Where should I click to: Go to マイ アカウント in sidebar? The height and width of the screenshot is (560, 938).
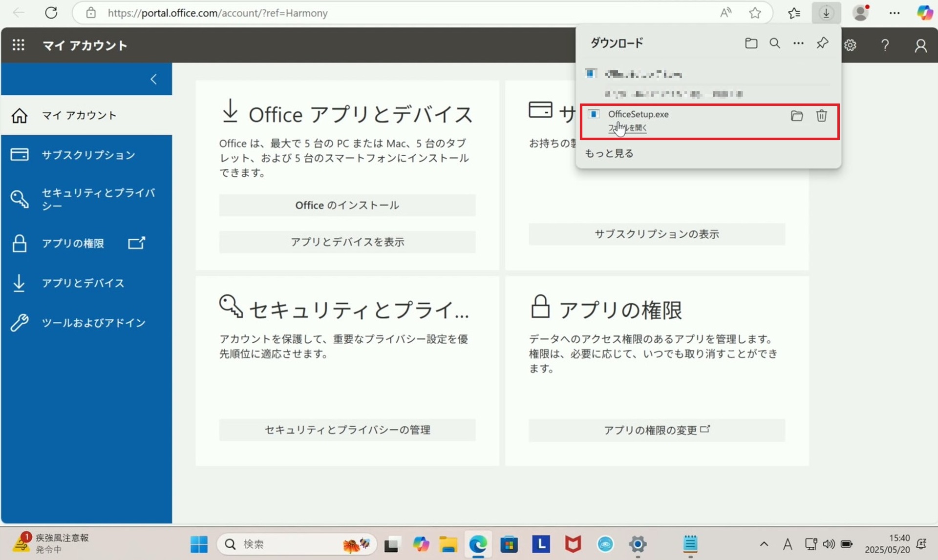[x=86, y=115]
